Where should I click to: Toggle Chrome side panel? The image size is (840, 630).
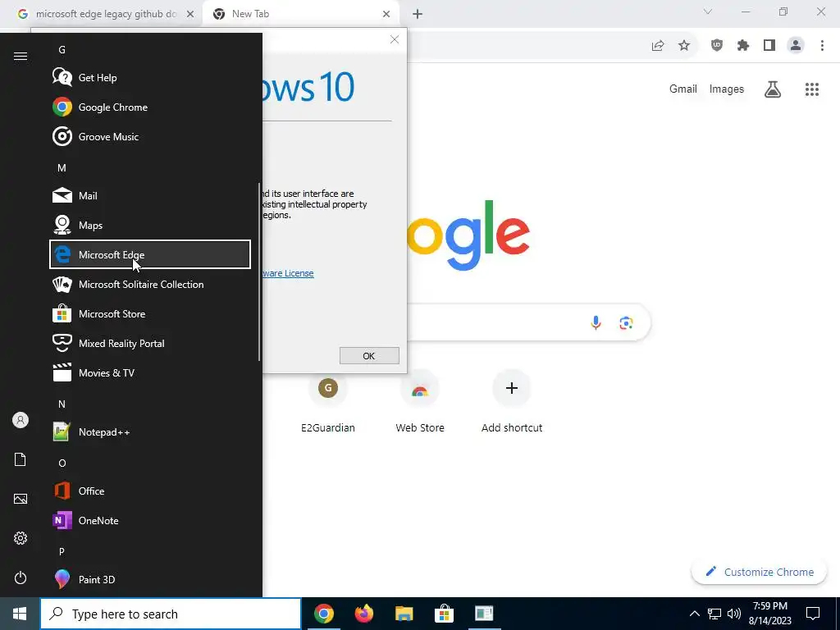(x=769, y=46)
